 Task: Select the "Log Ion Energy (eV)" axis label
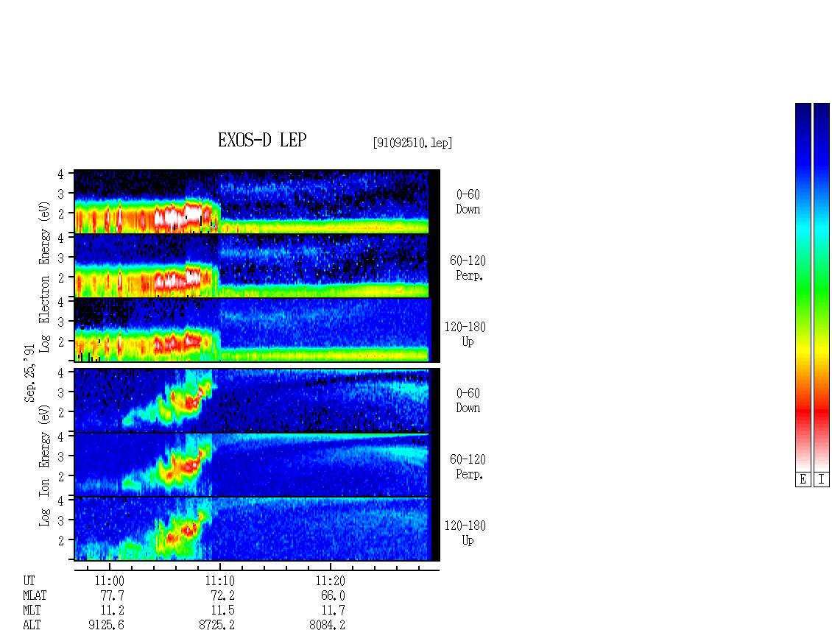coord(44,465)
